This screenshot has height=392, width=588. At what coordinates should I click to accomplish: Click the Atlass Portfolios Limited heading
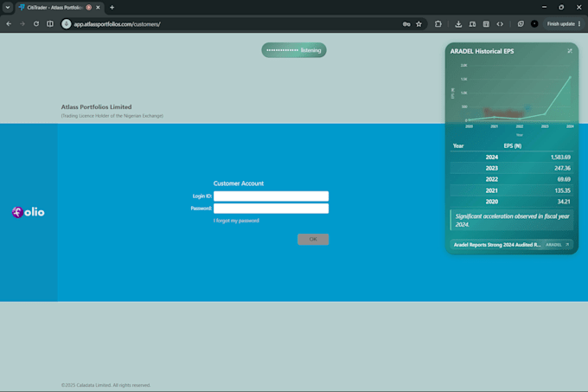point(96,107)
